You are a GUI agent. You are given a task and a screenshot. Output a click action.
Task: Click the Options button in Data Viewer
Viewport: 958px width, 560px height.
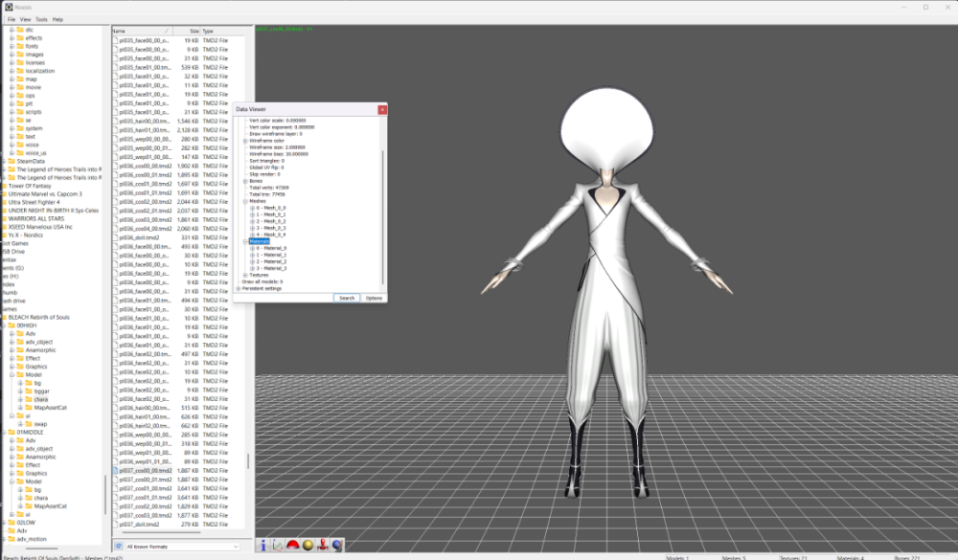click(374, 298)
